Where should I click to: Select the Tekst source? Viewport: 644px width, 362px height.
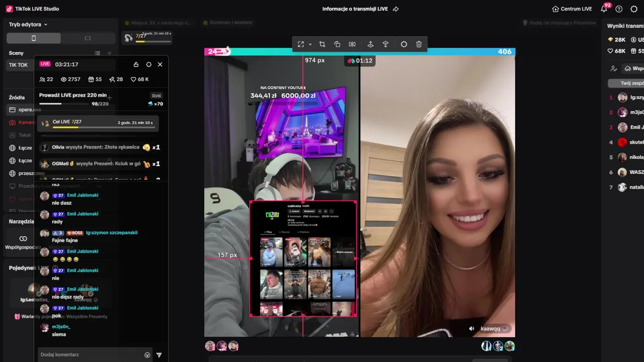click(x=20, y=135)
